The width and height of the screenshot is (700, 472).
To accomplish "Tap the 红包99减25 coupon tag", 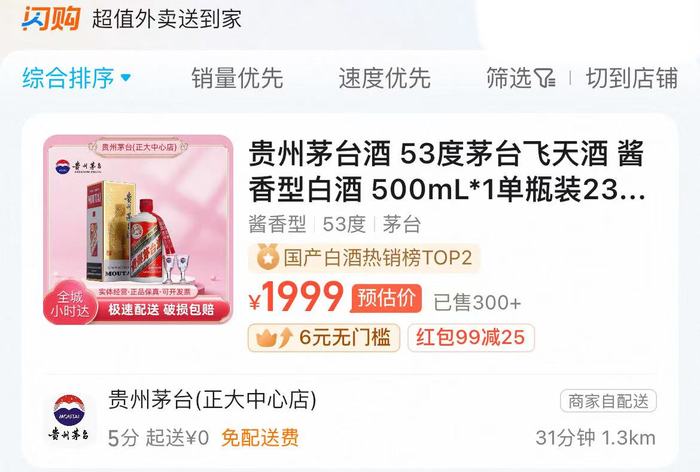I will pyautogui.click(x=471, y=338).
